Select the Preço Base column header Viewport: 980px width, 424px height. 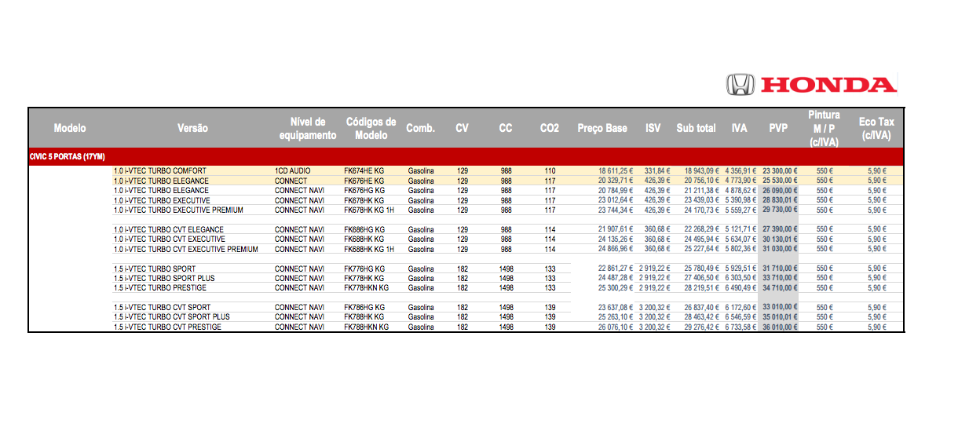pyautogui.click(x=602, y=128)
